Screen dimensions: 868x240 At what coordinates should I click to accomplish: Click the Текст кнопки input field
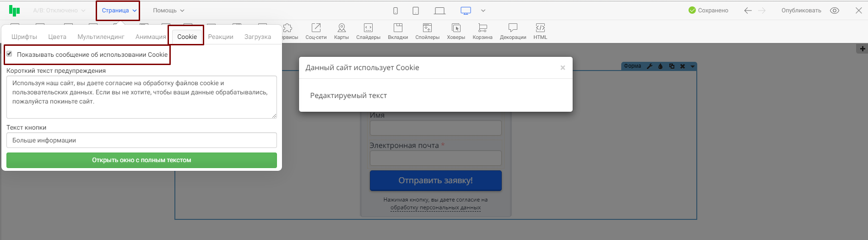click(x=141, y=140)
